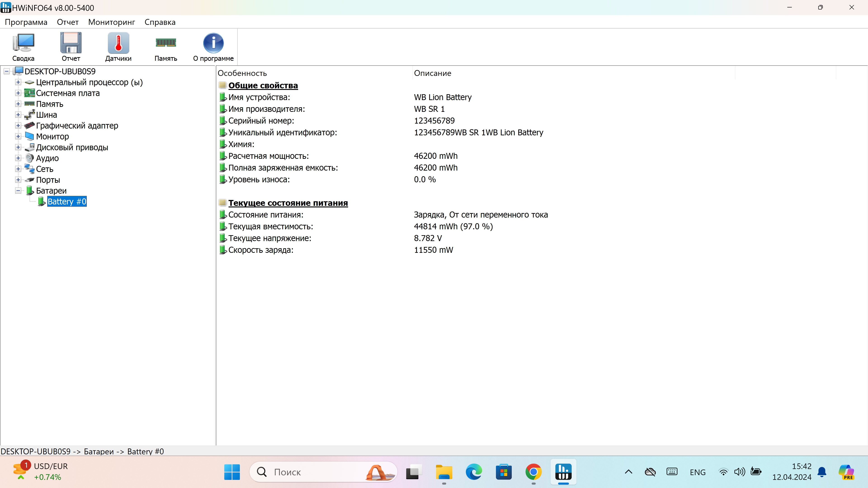This screenshot has width=868, height=488.
Task: Open О программе info icon
Action: [x=213, y=47]
